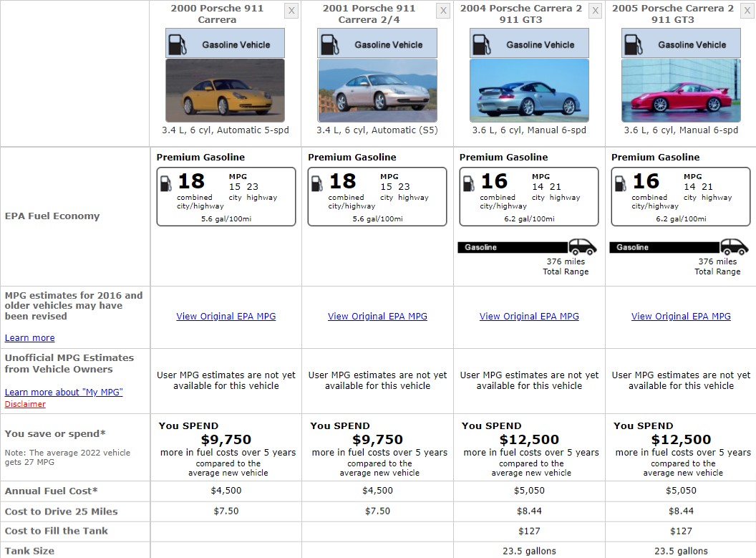This screenshot has height=558, width=756.
Task: Click the 2001 Porsche 911 Carrera 2/4 title
Action: pyautogui.click(x=369, y=14)
